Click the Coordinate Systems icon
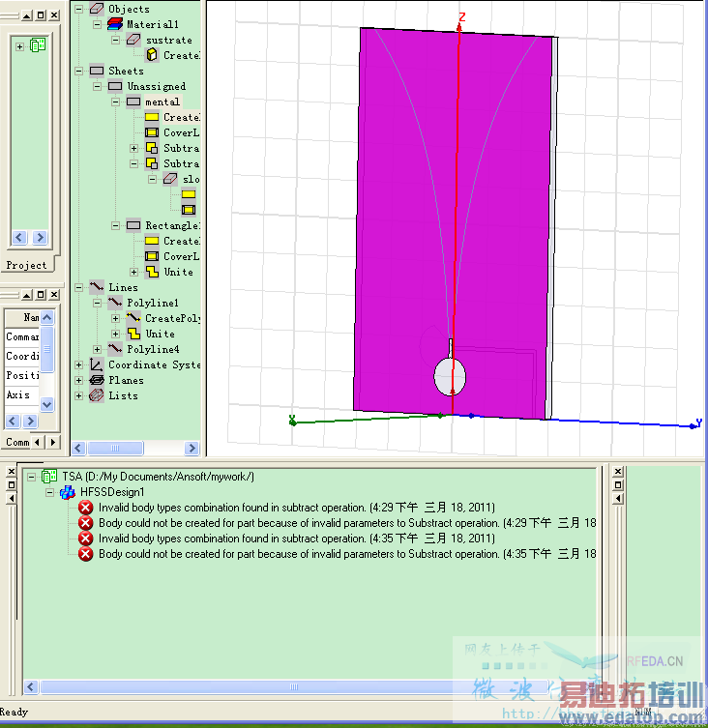Image resolution: width=708 pixels, height=728 pixels. 97,364
